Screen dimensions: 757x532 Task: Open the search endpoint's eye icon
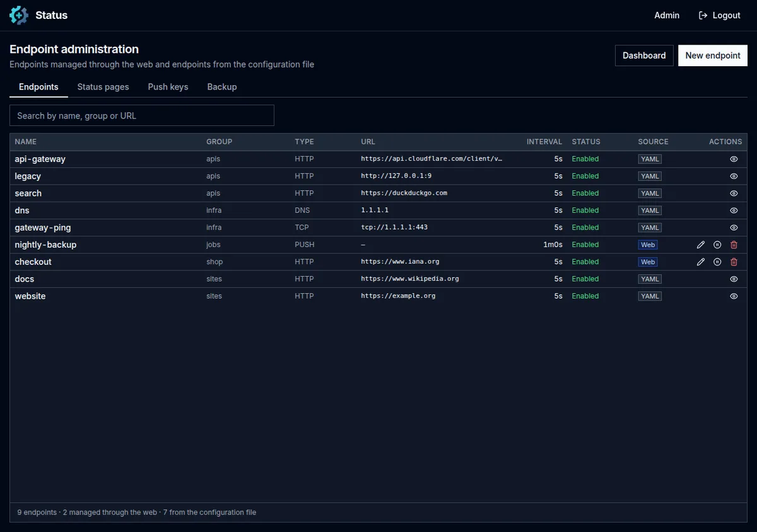pyautogui.click(x=734, y=193)
